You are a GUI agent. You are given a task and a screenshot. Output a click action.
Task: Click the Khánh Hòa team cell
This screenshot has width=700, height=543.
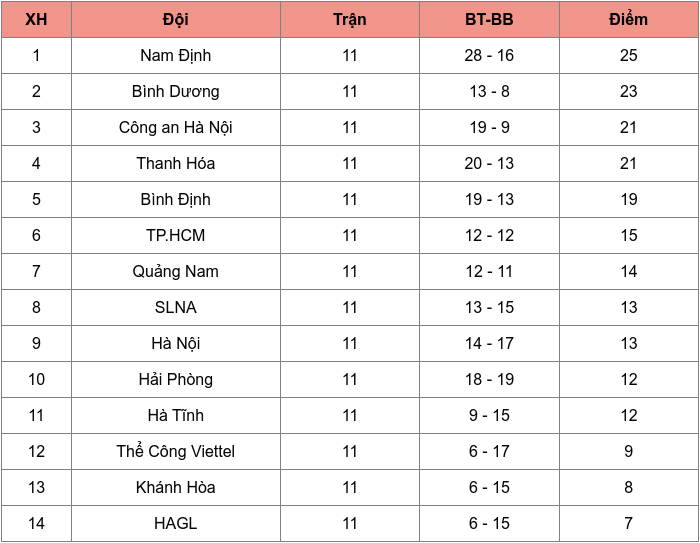[176, 488]
